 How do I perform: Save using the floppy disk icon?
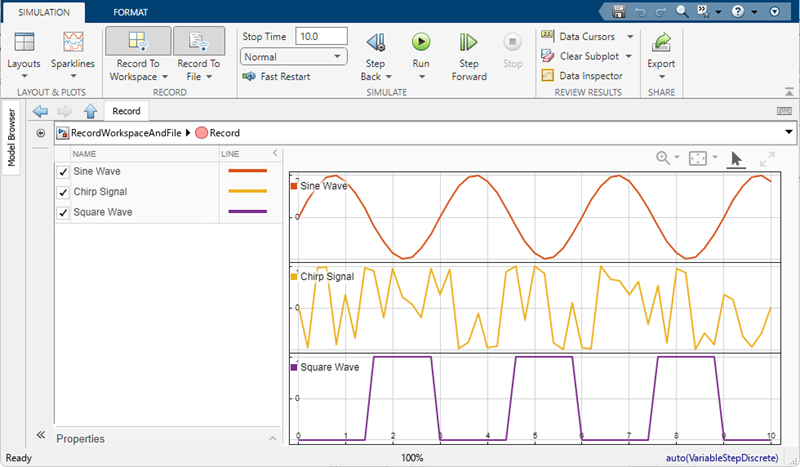pos(619,11)
